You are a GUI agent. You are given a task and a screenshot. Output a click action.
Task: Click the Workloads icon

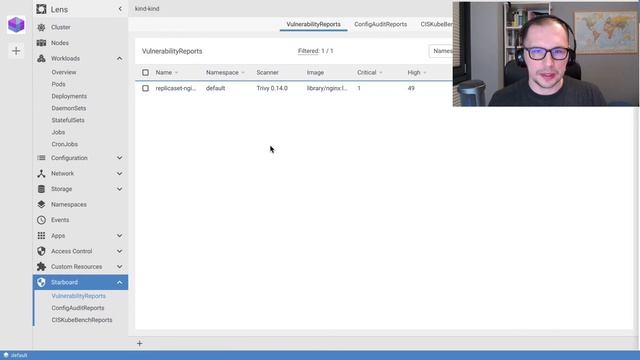click(41, 58)
